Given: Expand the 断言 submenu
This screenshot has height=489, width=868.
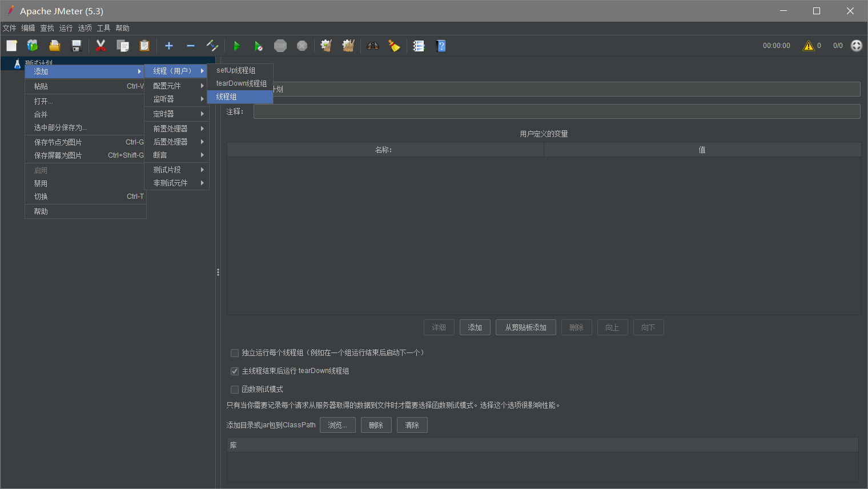Looking at the screenshot, I should tap(176, 155).
